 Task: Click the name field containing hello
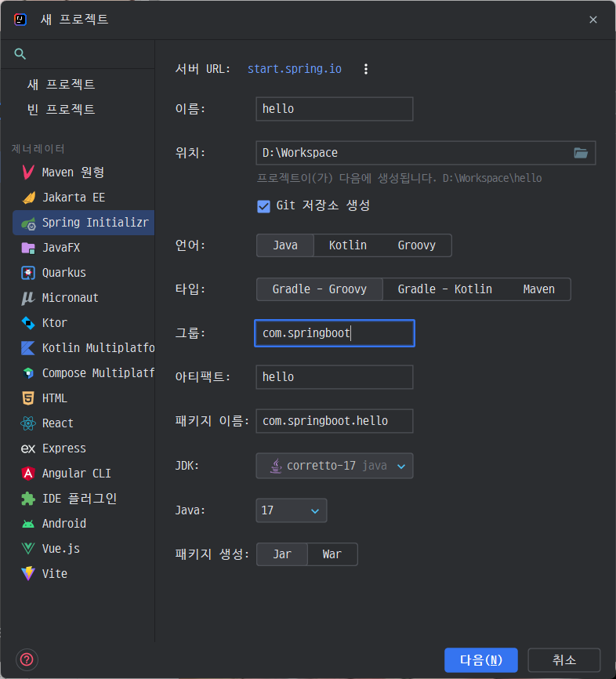[x=335, y=109]
